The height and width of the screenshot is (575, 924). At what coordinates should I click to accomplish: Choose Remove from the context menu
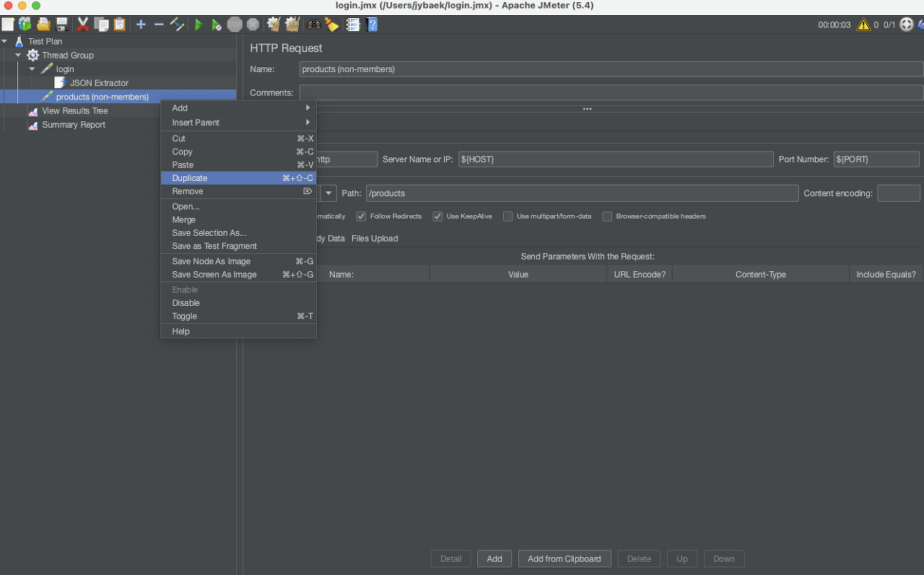[x=238, y=191]
